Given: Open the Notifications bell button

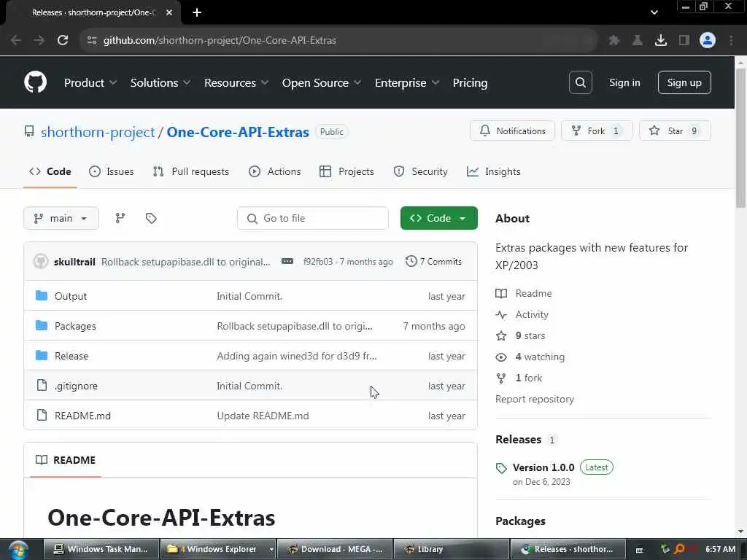Looking at the screenshot, I should point(512,131).
